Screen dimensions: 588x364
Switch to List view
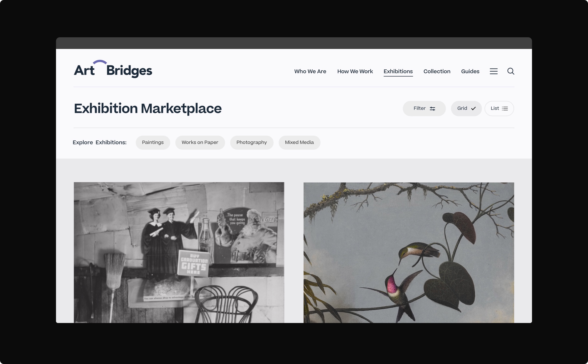tap(499, 108)
